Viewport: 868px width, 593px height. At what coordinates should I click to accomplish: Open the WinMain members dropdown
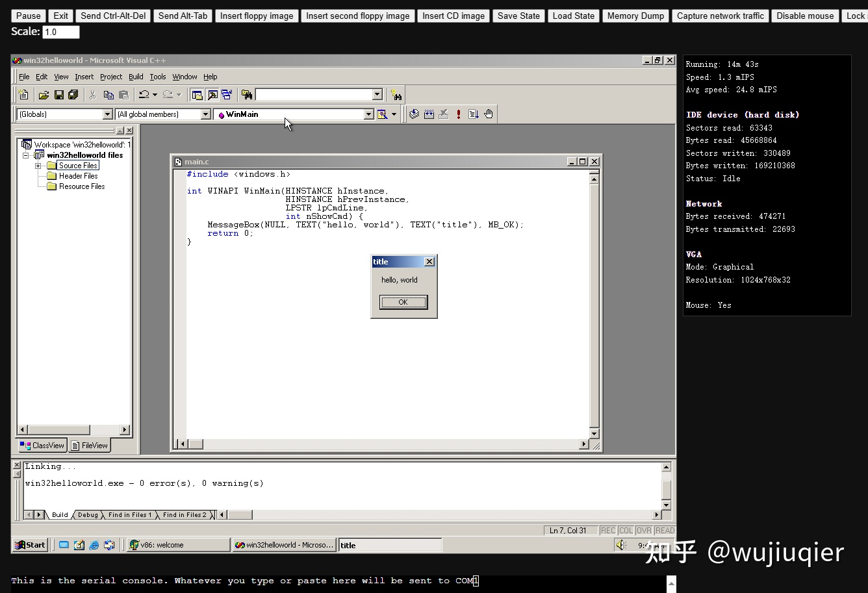pyautogui.click(x=368, y=114)
